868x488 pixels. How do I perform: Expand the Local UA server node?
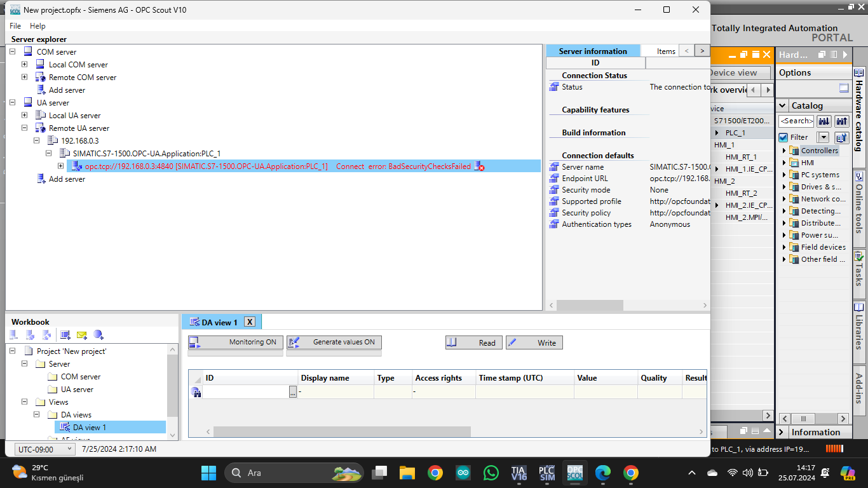point(25,115)
